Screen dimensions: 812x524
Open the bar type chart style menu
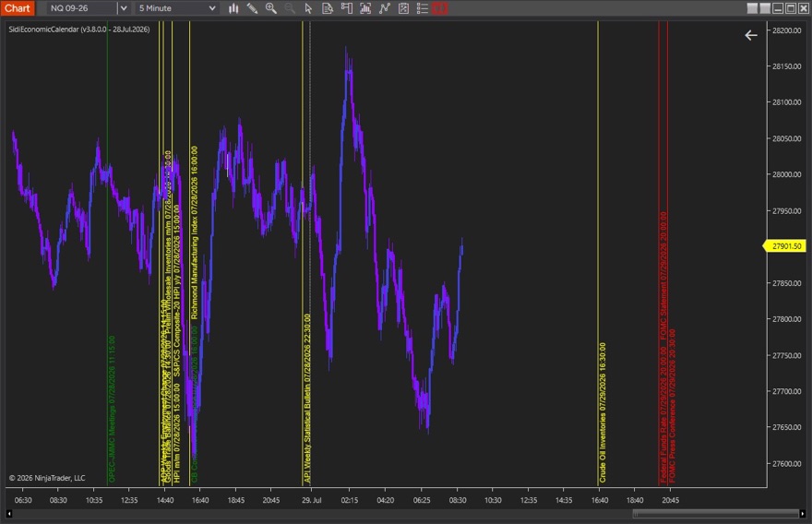pos(233,8)
